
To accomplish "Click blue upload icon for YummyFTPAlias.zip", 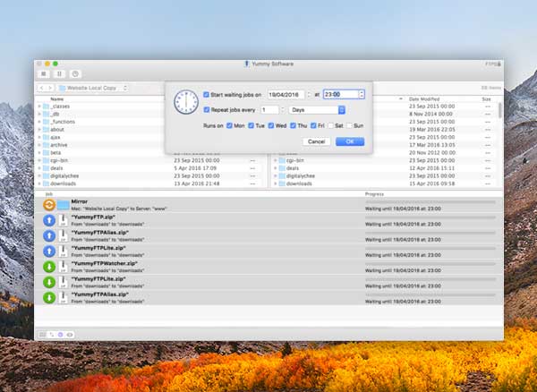I will (49, 235).
